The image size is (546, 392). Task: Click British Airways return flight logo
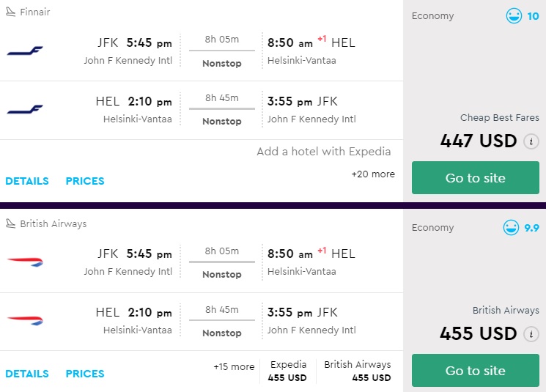click(25, 320)
